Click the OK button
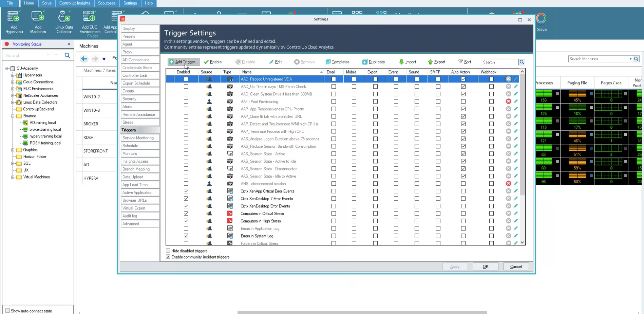The width and height of the screenshot is (644, 314). coord(486,266)
